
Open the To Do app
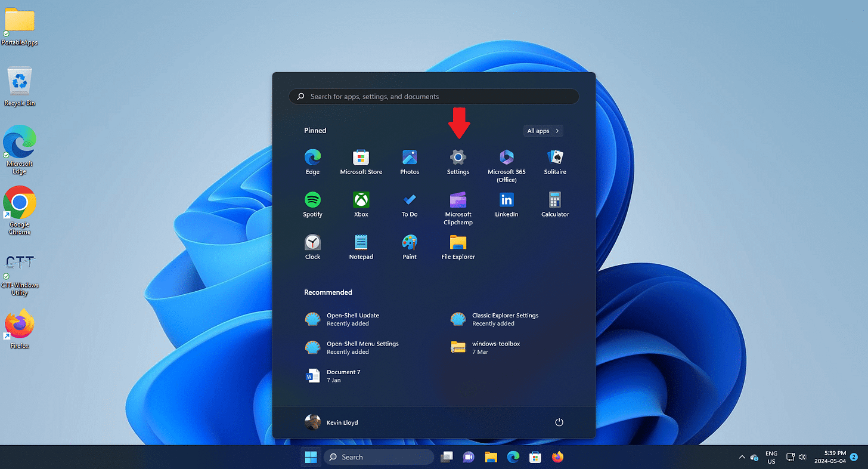pos(410,205)
